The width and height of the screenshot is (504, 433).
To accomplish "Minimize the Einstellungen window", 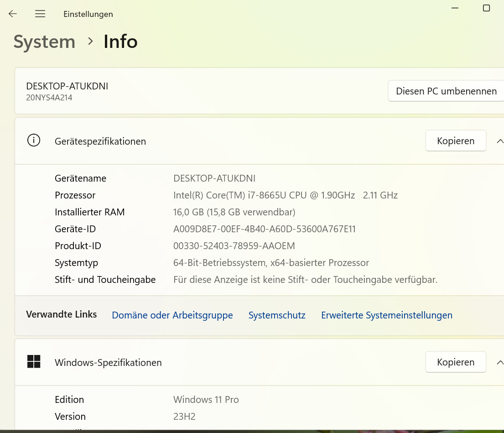I will (x=455, y=8).
